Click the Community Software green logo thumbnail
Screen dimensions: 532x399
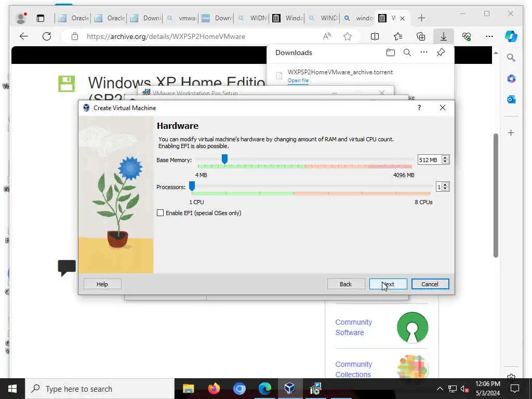coord(412,327)
